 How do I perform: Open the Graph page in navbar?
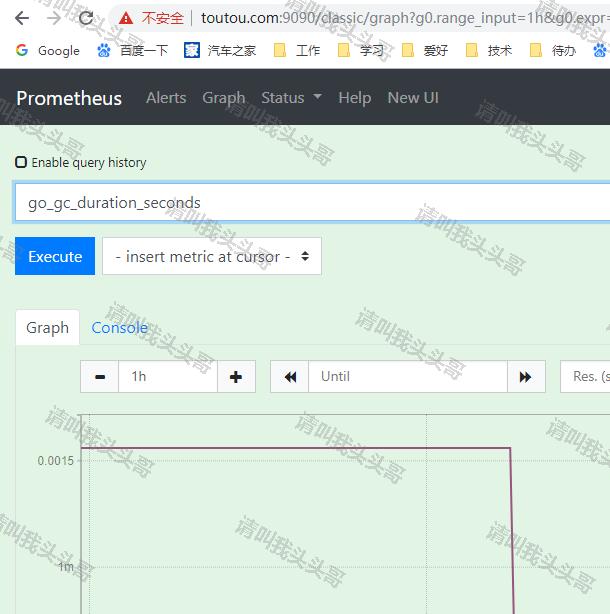point(224,98)
